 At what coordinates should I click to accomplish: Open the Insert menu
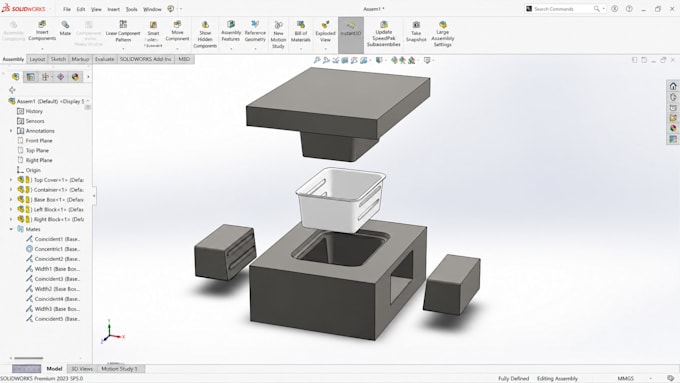[x=114, y=9]
